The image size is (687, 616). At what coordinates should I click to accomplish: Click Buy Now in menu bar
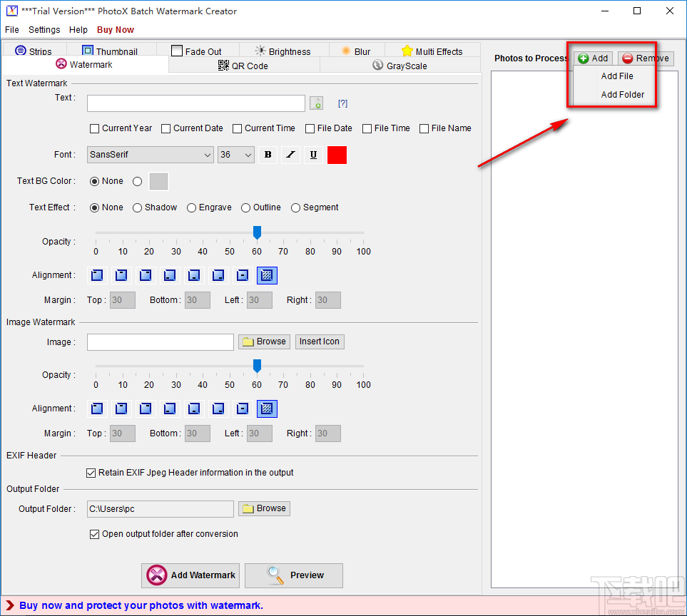coord(116,30)
